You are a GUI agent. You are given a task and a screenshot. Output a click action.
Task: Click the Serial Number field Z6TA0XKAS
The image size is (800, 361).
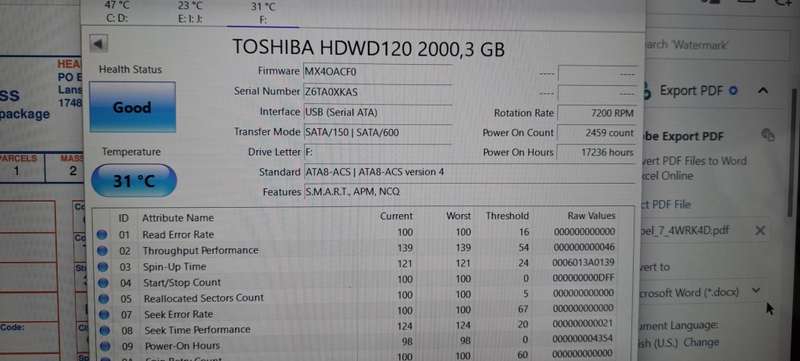coord(378,92)
